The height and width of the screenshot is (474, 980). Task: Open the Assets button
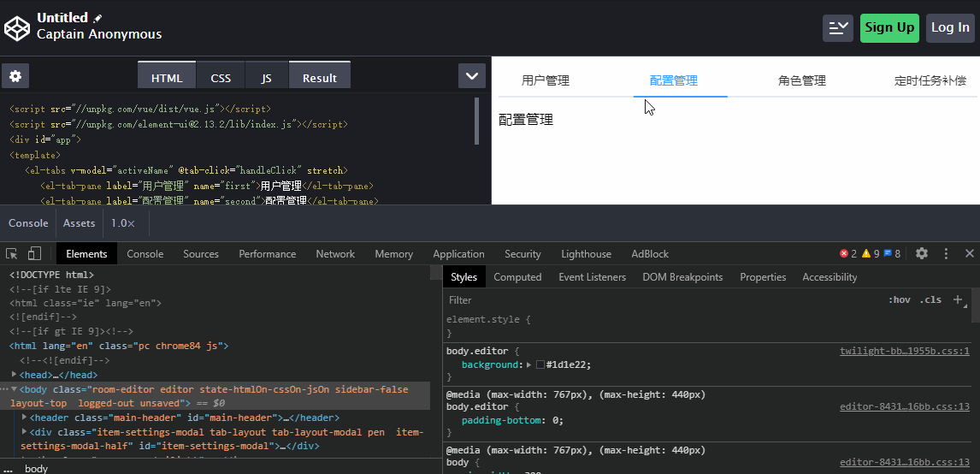pos(80,223)
